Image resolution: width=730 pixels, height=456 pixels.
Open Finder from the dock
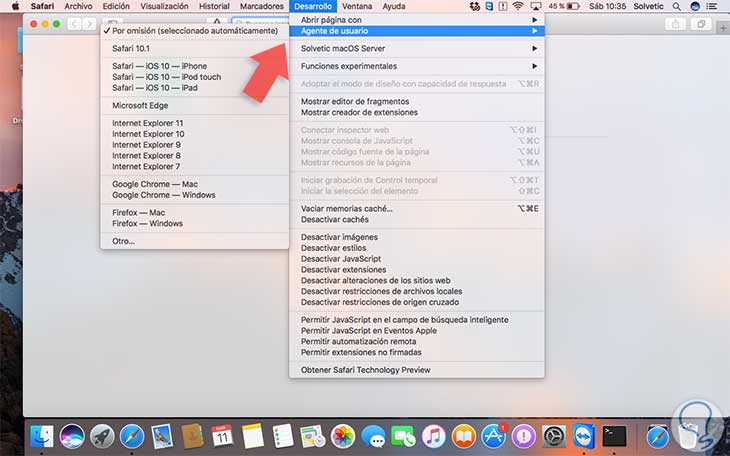[x=41, y=437]
